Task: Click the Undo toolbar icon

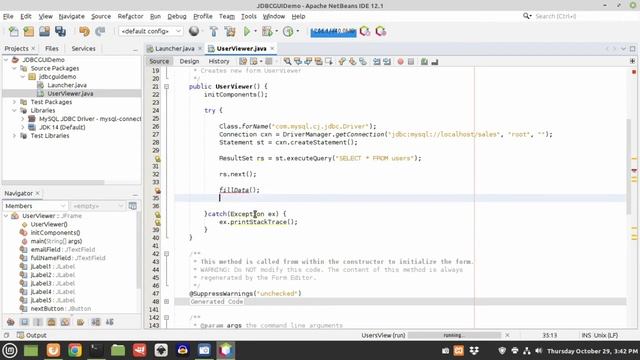Action: point(84,31)
